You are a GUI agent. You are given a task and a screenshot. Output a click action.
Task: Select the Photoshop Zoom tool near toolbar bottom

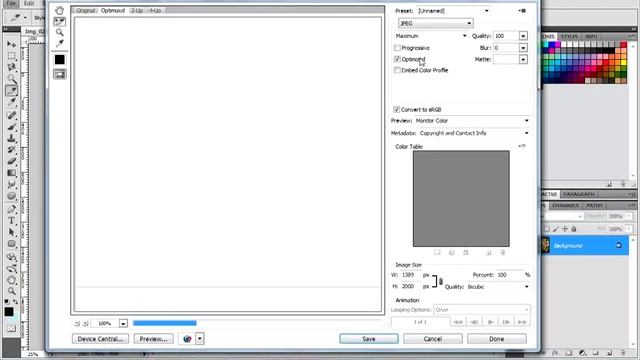click(x=11, y=291)
